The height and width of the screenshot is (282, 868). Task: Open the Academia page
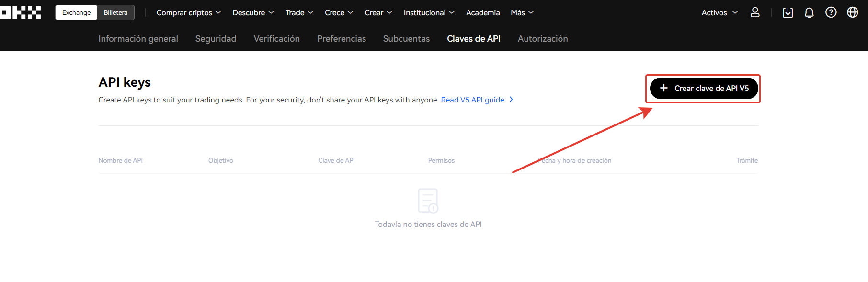[483, 13]
